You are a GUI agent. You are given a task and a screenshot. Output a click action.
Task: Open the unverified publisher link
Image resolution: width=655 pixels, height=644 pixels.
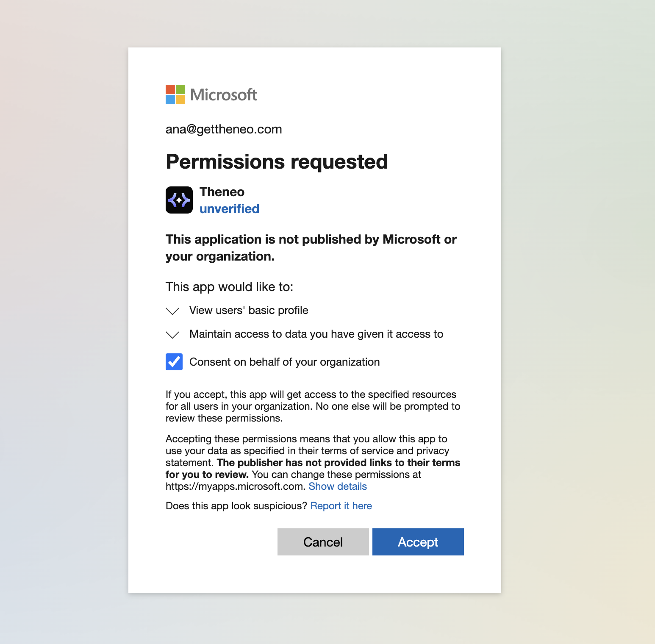pos(229,209)
